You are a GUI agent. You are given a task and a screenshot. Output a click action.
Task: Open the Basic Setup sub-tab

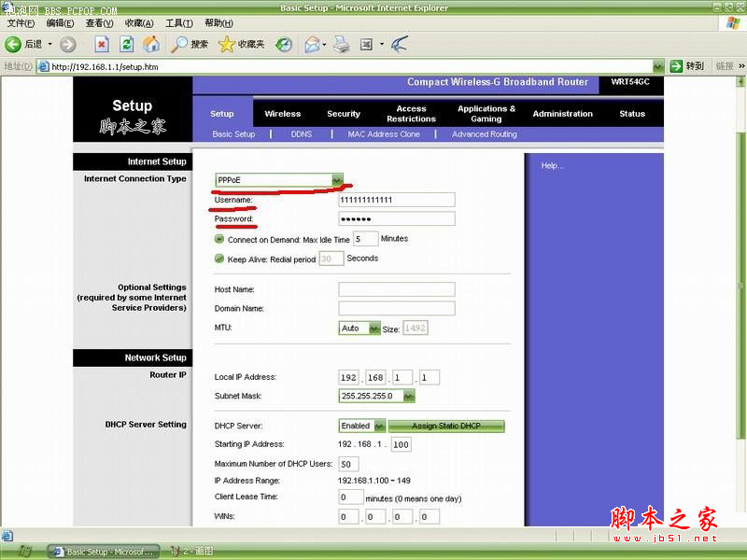pos(234,134)
